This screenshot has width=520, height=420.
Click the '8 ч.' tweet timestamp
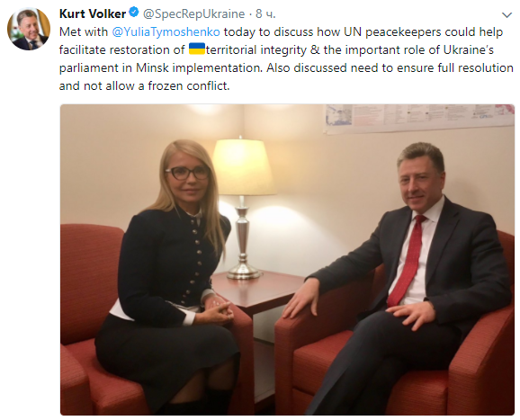[265, 13]
